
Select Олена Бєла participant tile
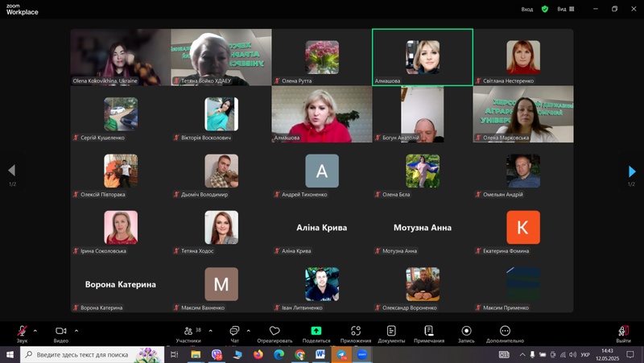coord(423,171)
